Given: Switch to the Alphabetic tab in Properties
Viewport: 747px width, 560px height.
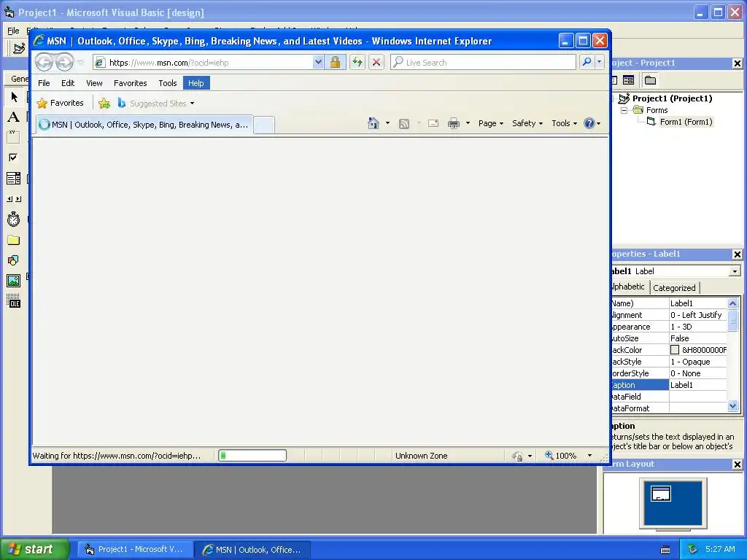Looking at the screenshot, I should [x=628, y=287].
